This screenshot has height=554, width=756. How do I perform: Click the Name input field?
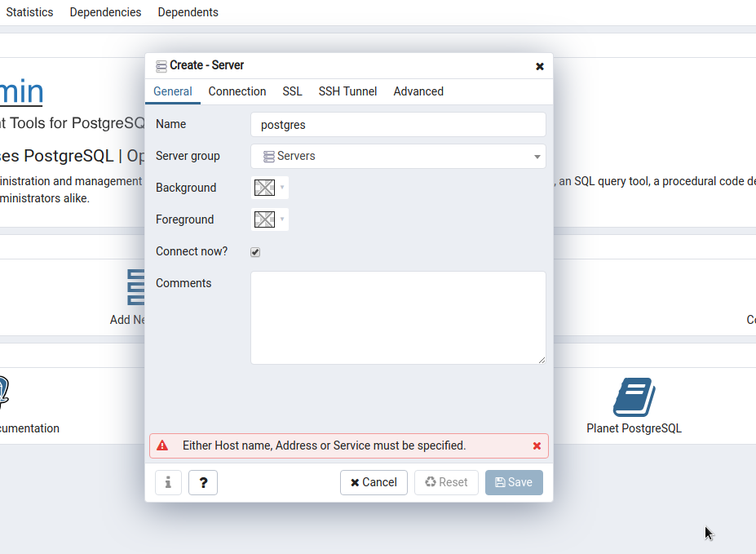(x=398, y=124)
